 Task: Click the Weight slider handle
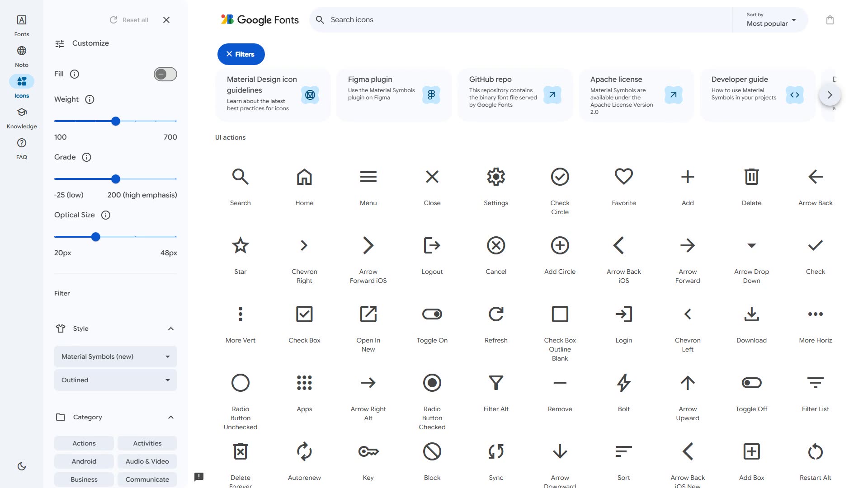click(116, 121)
